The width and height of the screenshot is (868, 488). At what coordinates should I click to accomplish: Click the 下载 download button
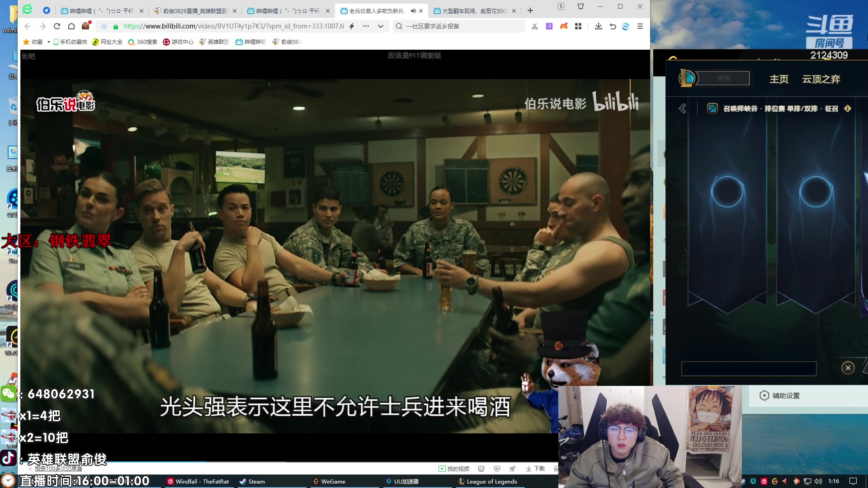(535, 469)
